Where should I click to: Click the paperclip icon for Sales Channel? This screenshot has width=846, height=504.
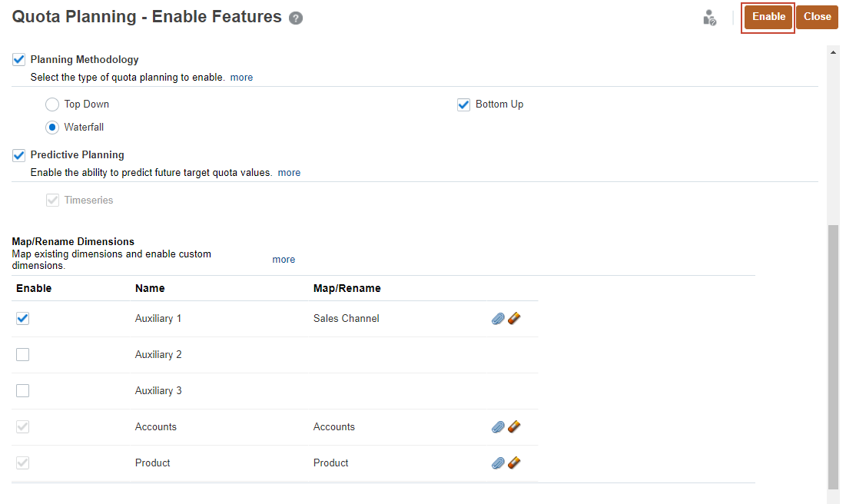(498, 318)
